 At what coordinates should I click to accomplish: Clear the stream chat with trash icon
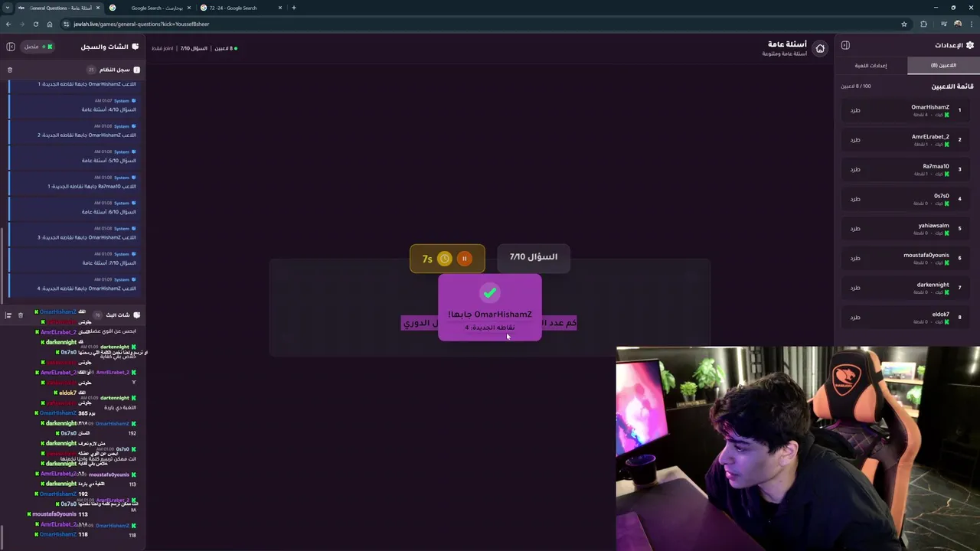tap(21, 315)
